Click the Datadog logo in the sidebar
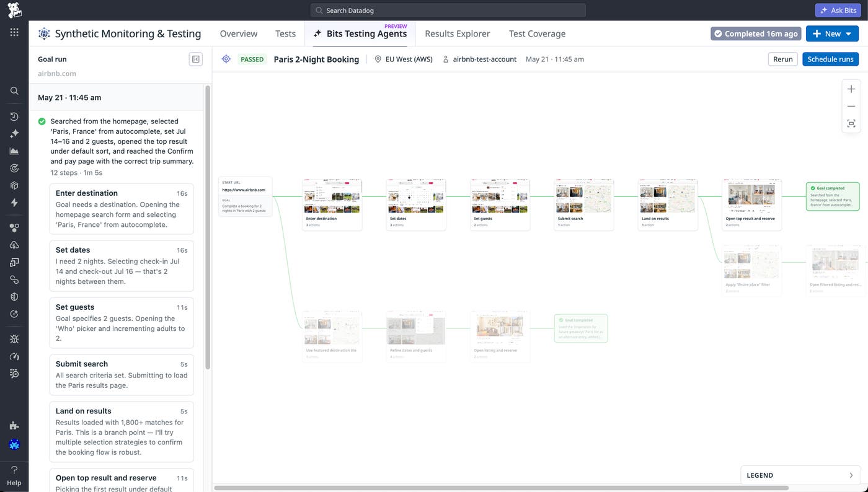Viewport: 868px width, 492px height. pyautogui.click(x=14, y=10)
